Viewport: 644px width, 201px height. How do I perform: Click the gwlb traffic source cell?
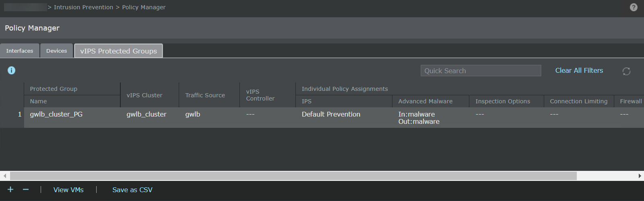click(209, 117)
